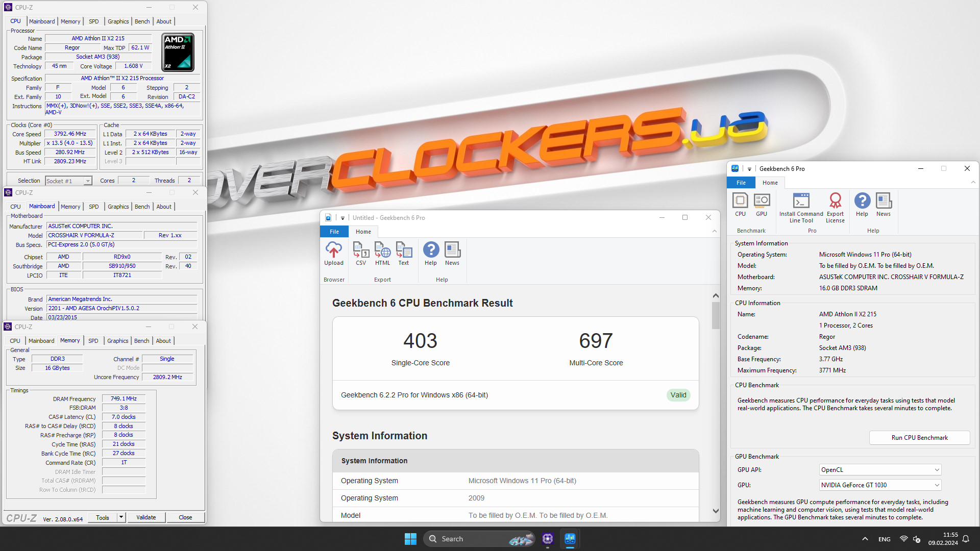Click the ENG language indicator
This screenshot has height=551, width=980.
pos(885,539)
